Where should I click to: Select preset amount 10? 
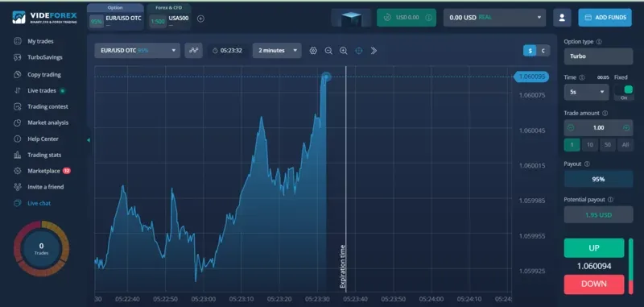click(x=590, y=145)
